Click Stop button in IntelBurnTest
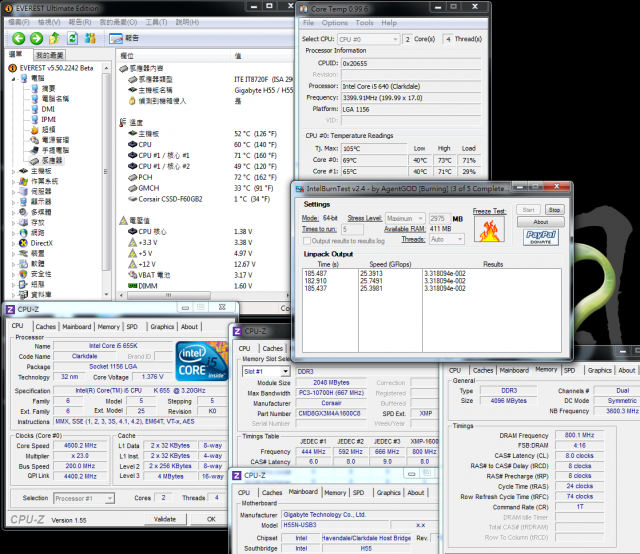This screenshot has height=554, width=640. 554,210
